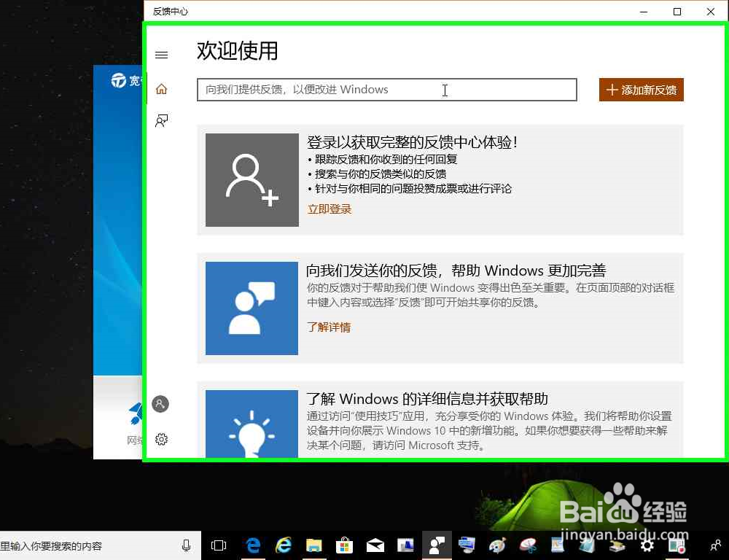Select the Home icon in the sidebar
729x560 pixels.
[x=161, y=88]
